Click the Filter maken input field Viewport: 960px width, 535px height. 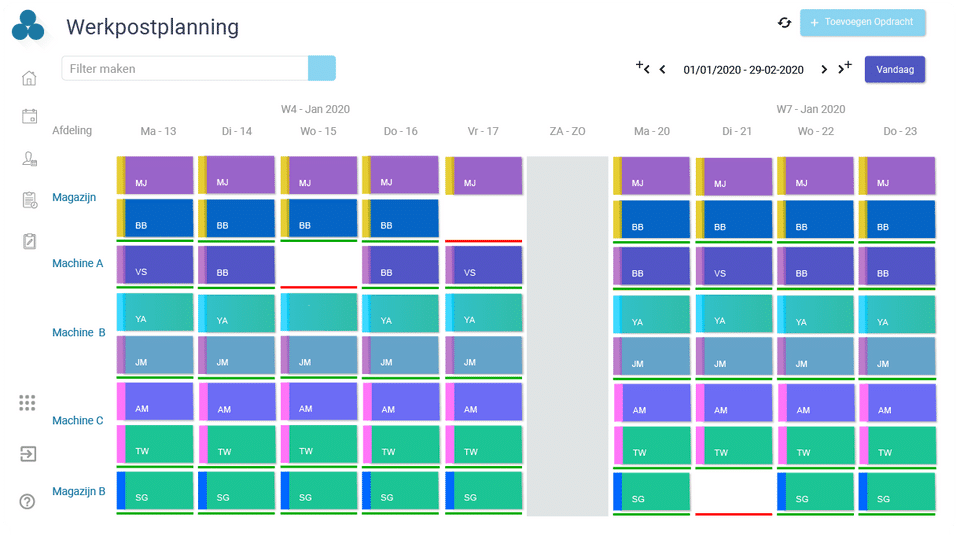point(185,68)
